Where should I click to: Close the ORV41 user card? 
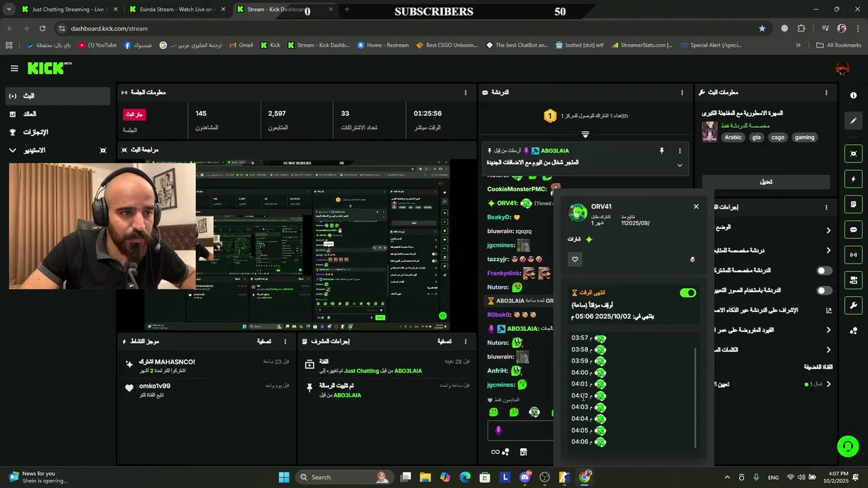696,207
